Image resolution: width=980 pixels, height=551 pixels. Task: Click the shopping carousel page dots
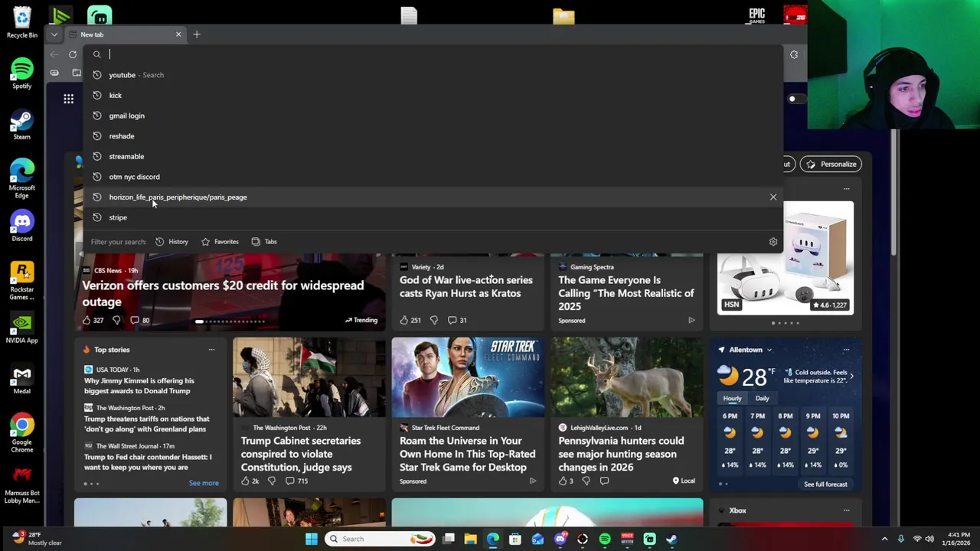coord(786,323)
